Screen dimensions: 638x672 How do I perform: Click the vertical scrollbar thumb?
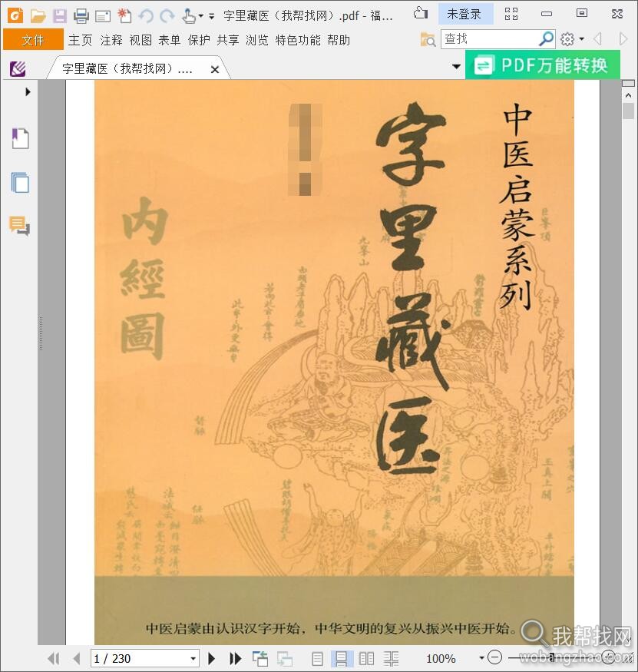click(x=628, y=111)
